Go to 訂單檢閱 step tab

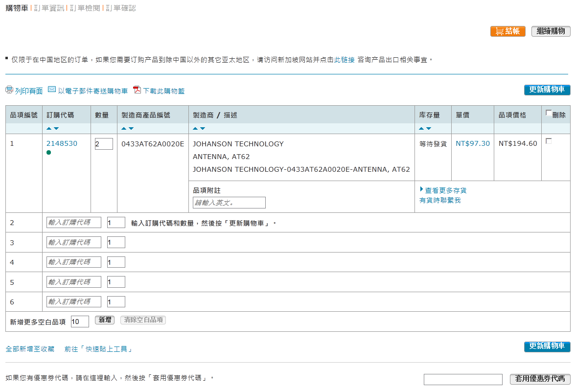pos(85,8)
